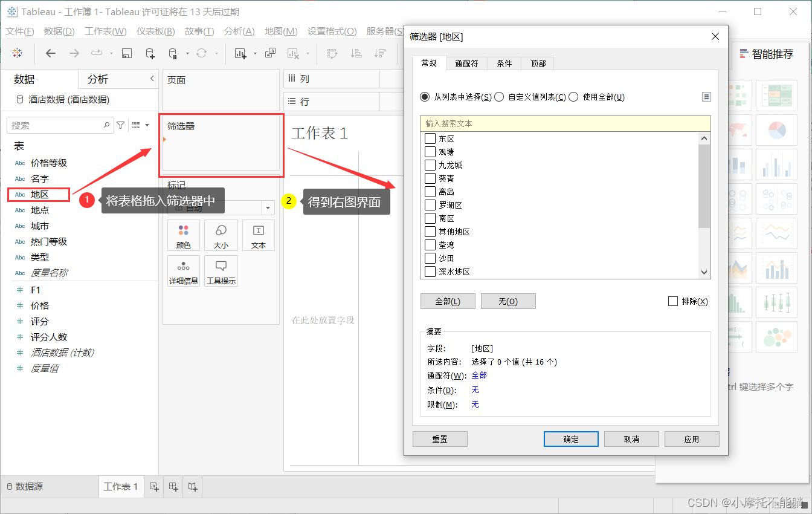The image size is (812, 514).
Task: Switch to the 条件 tab in filter dialog
Action: pyautogui.click(x=504, y=63)
